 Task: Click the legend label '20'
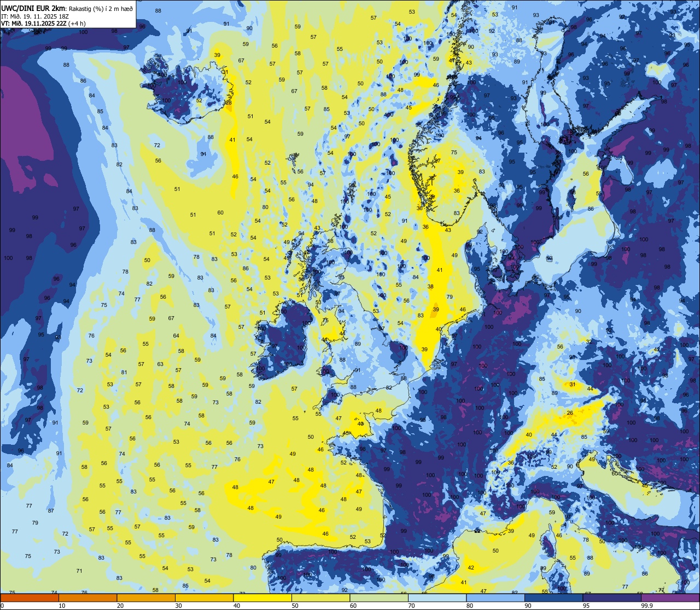pyautogui.click(x=120, y=606)
